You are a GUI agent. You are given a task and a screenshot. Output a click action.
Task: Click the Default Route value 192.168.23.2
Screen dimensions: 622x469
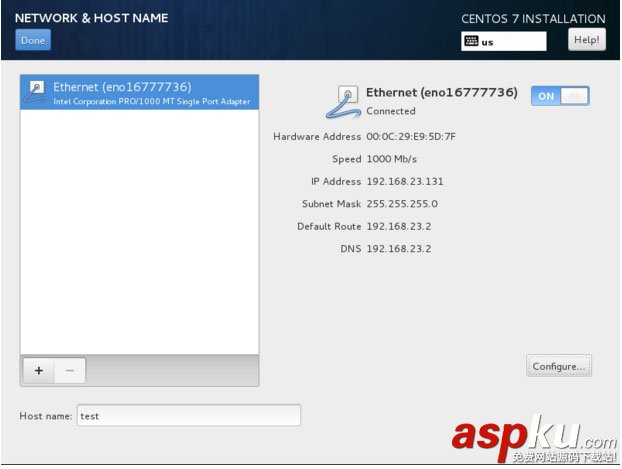coord(399,226)
